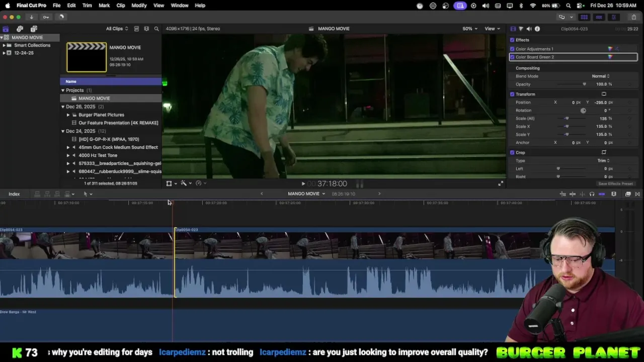
Task: Open the Trim menu
Action: tap(87, 6)
